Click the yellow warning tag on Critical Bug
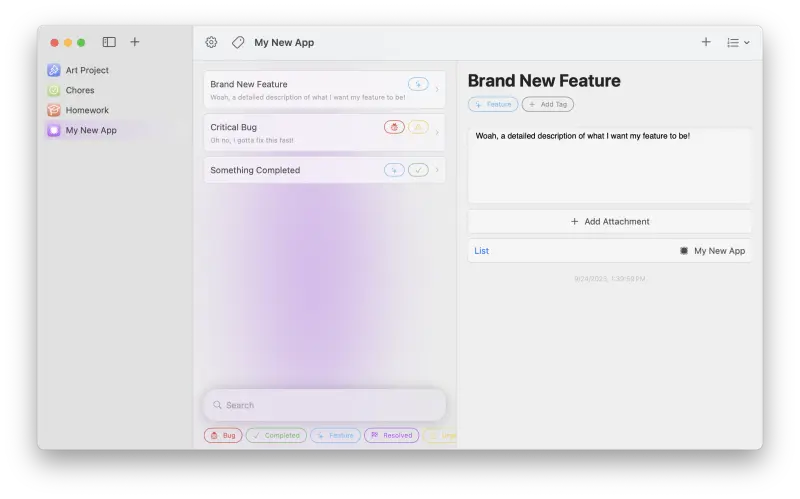This screenshot has height=499, width=800. coord(418,127)
